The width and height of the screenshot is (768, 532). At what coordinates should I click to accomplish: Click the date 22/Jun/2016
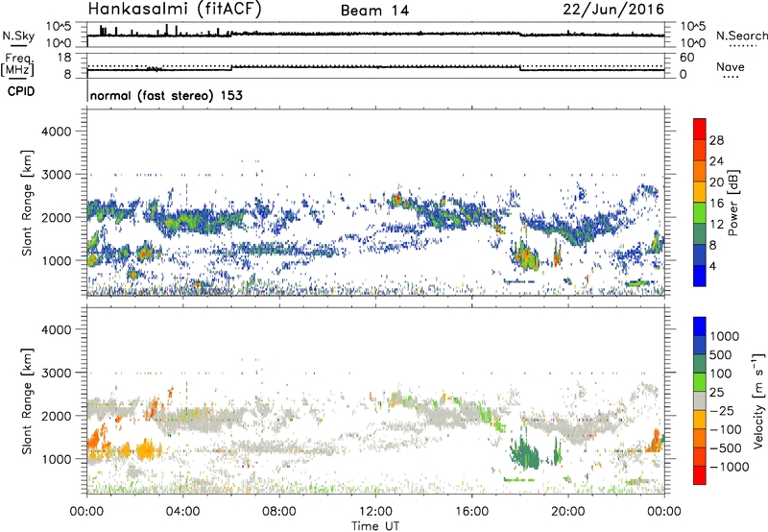[613, 10]
